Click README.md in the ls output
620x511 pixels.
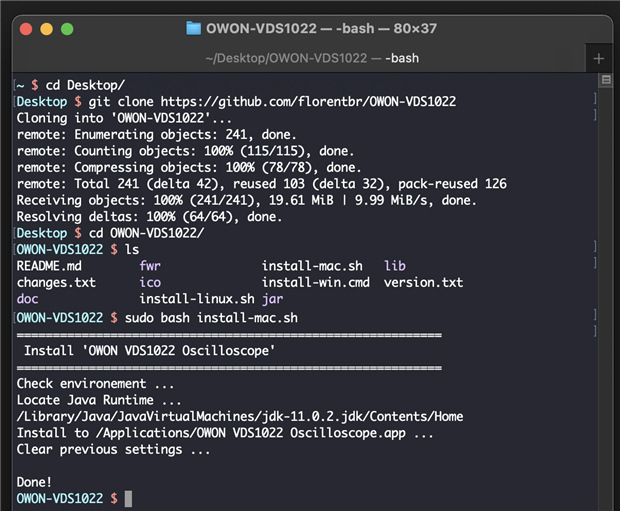[49, 266]
